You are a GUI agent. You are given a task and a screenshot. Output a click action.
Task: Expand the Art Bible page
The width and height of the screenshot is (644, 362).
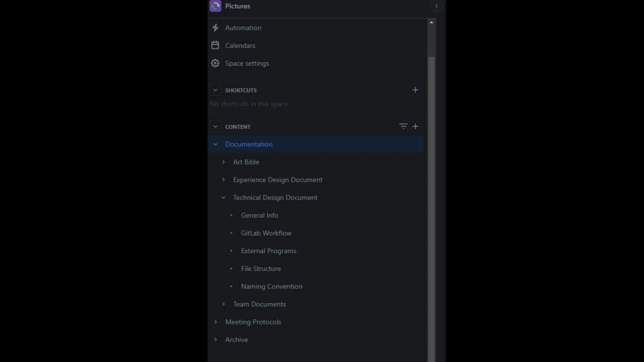[223, 162]
